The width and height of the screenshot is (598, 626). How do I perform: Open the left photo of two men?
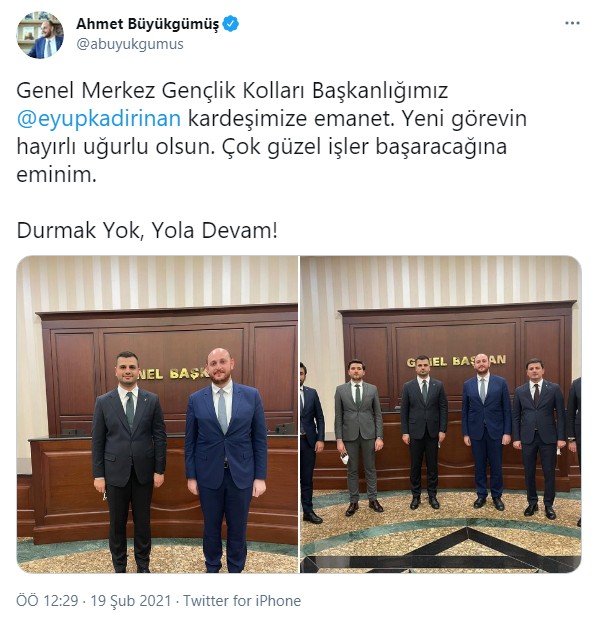pyautogui.click(x=157, y=414)
